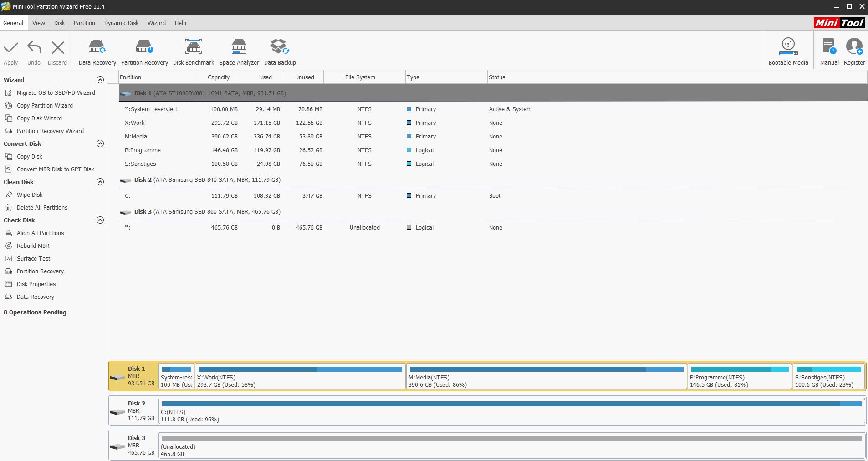Select Disk 3 header row in list

click(493, 212)
